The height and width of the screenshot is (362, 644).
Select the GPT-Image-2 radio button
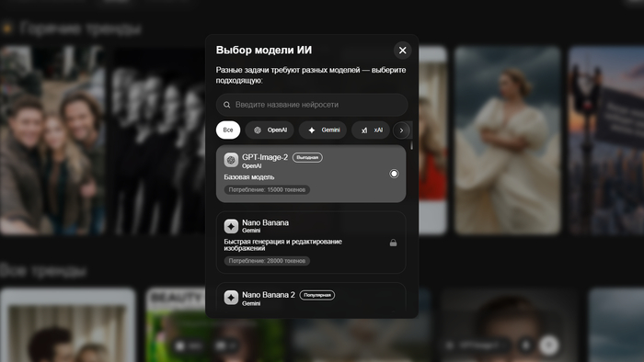pyautogui.click(x=394, y=174)
